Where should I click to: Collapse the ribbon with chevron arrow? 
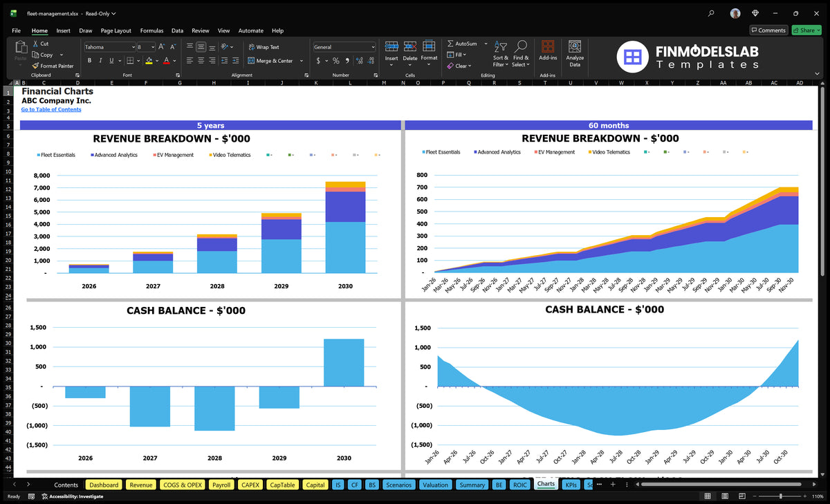pos(818,75)
